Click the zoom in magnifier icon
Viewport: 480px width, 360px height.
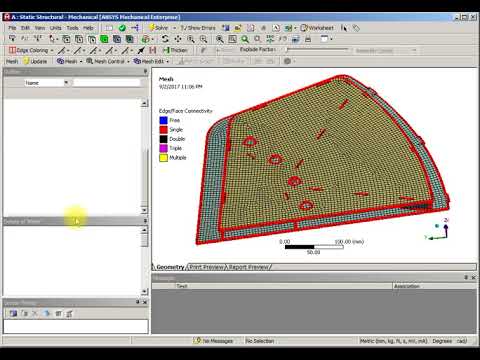tap(191, 39)
